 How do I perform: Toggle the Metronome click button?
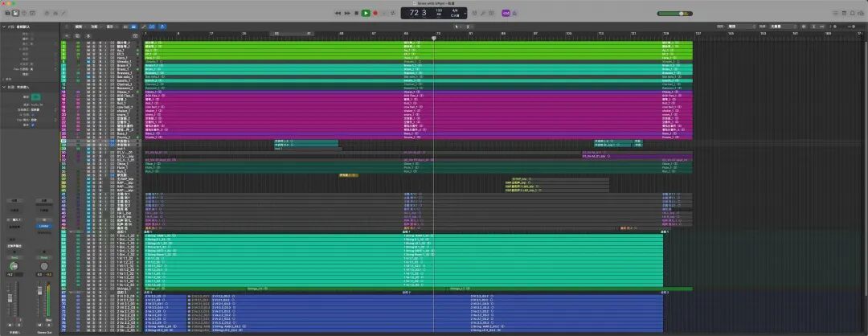[515, 13]
